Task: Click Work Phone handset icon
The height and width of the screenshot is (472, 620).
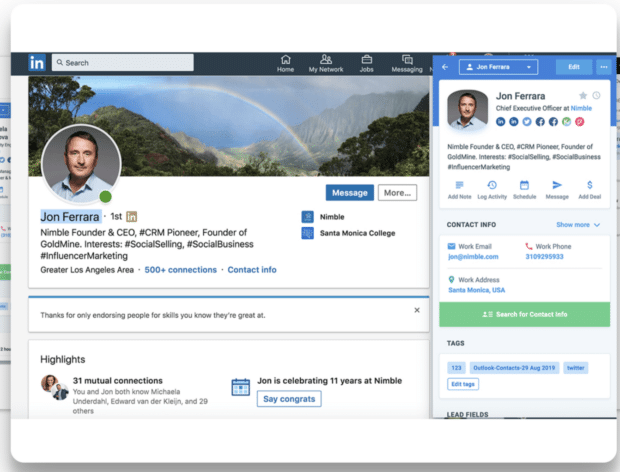Action: [529, 246]
